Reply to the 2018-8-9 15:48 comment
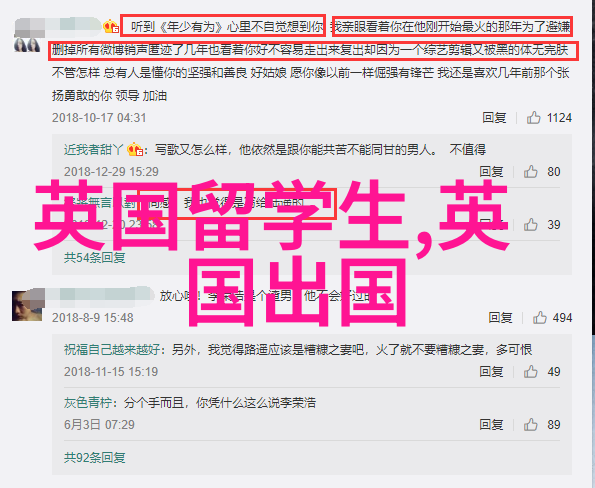The height and width of the screenshot is (488, 595). click(x=500, y=318)
